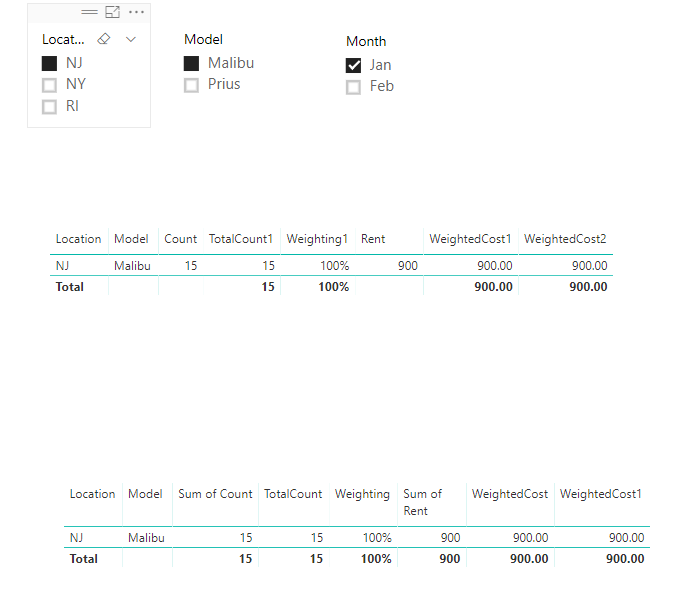The width and height of the screenshot is (700, 612).
Task: Uncheck the NJ location checkbox
Action: 49,63
